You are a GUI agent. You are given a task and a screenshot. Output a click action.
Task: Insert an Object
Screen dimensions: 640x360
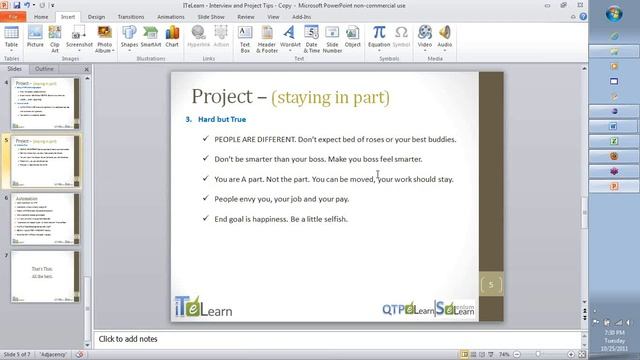[352, 36]
